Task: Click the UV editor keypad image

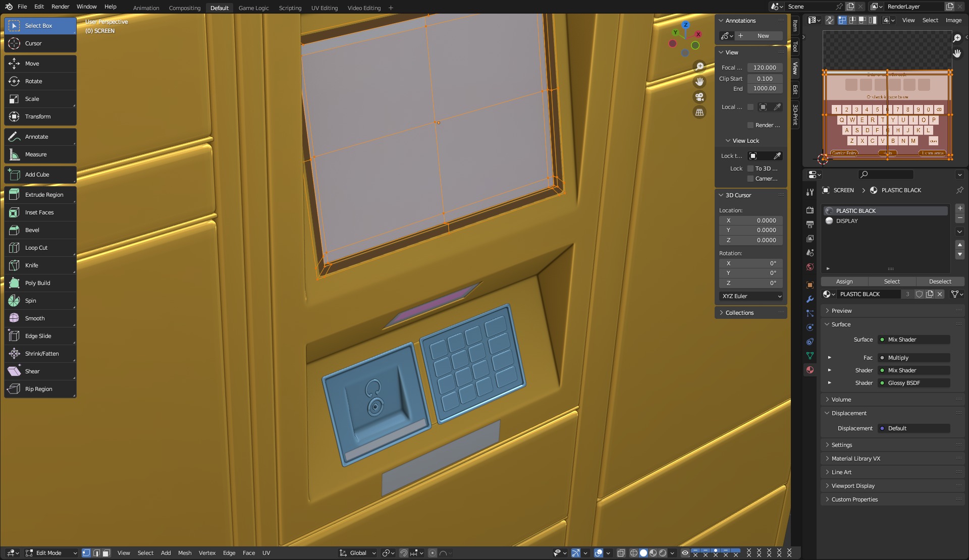Action: (887, 115)
